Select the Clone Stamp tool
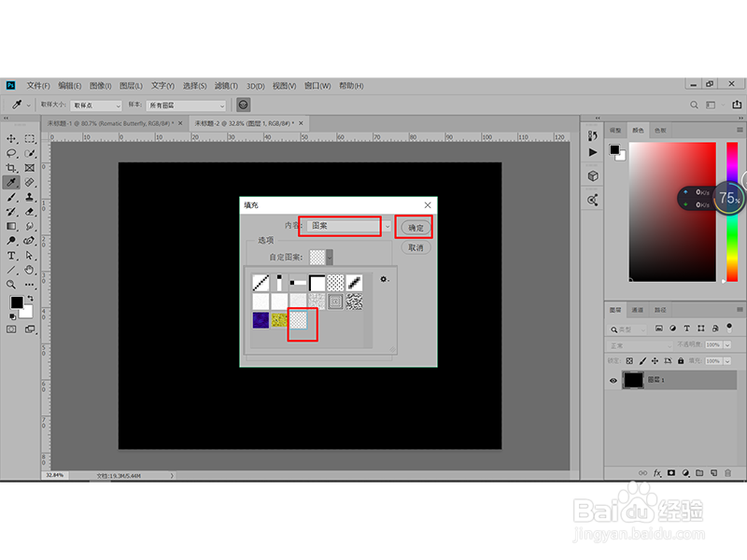The height and width of the screenshot is (560, 747). (30, 197)
